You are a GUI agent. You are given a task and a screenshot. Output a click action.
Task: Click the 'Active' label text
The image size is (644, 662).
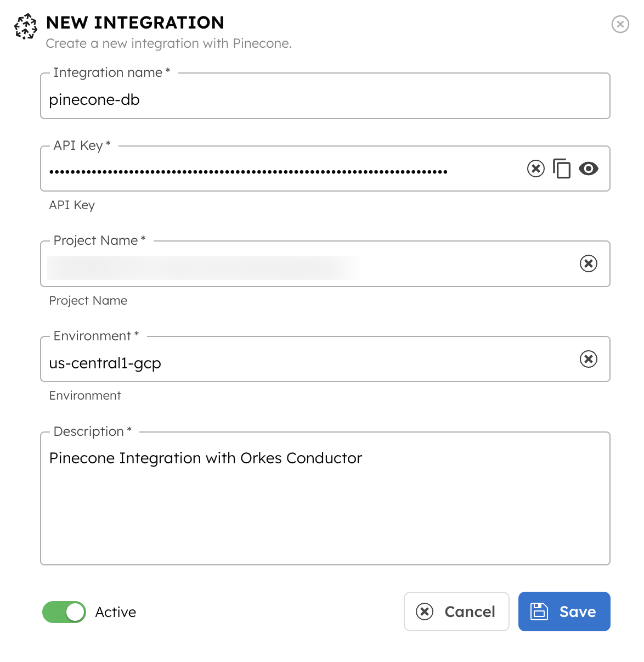[116, 612]
